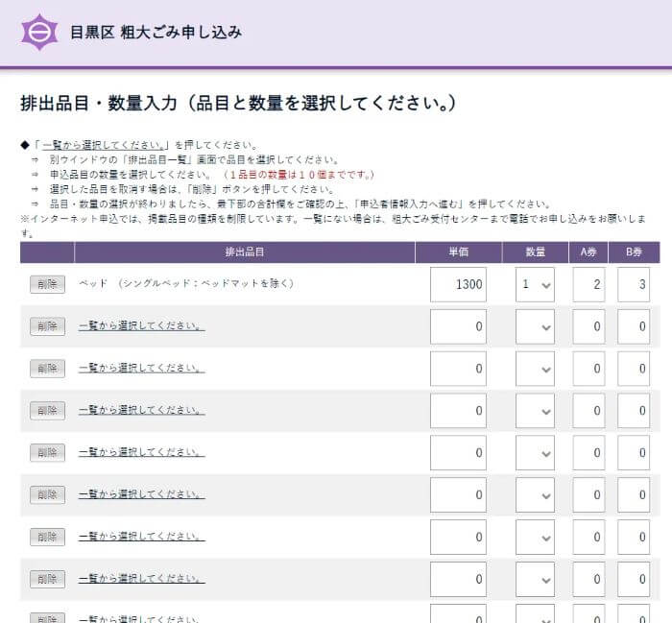This screenshot has width=672, height=623.
Task: Click the A券 field in the fourth row
Action: point(588,411)
